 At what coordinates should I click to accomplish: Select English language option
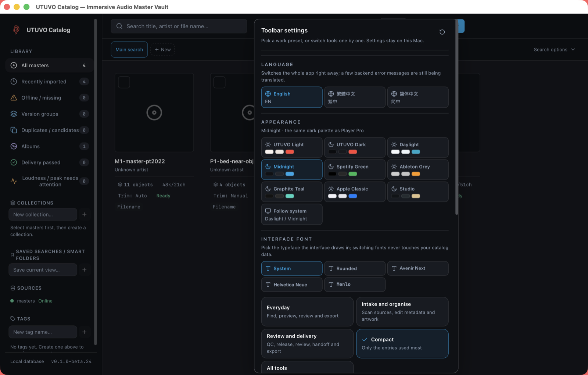click(292, 97)
